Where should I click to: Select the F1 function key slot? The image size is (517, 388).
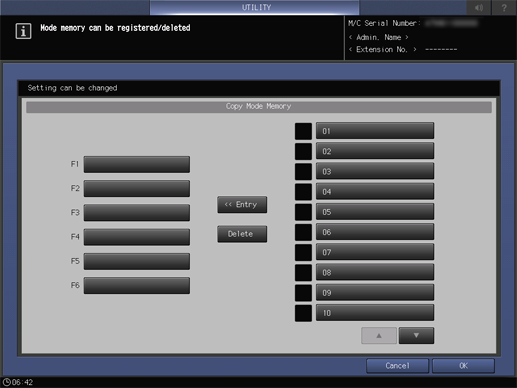point(137,164)
